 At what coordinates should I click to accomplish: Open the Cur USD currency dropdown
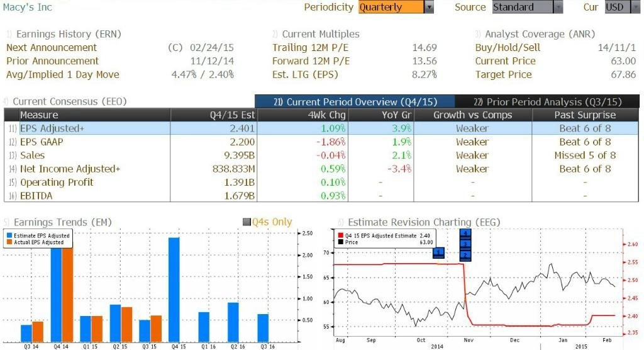622,7
